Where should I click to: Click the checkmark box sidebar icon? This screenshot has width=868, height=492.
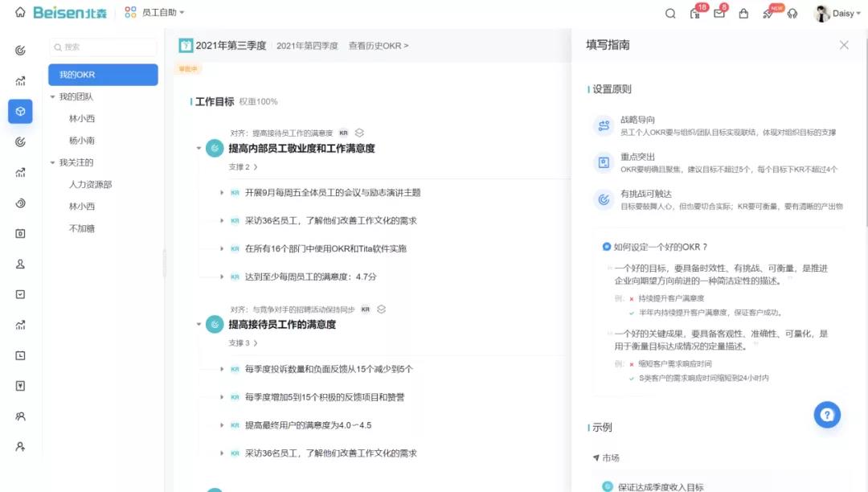20,294
